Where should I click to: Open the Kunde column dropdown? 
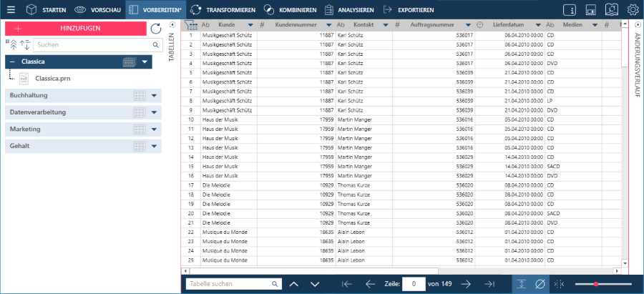click(250, 25)
